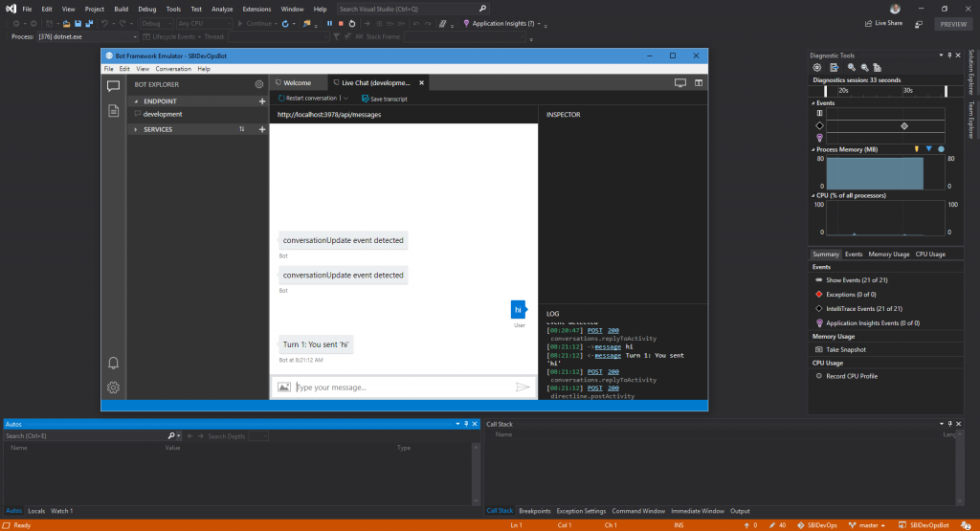Open the first POST link in log

click(595, 330)
